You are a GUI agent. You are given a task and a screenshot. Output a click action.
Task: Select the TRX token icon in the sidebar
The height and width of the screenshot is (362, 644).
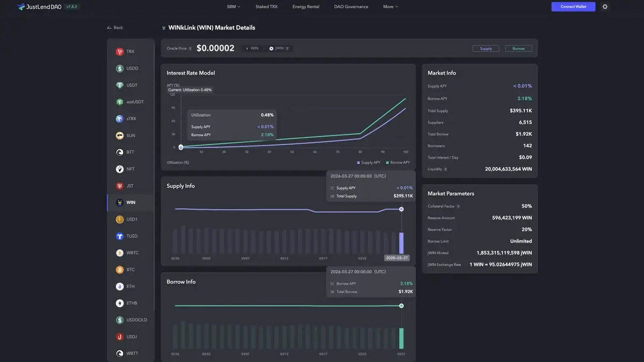120,52
